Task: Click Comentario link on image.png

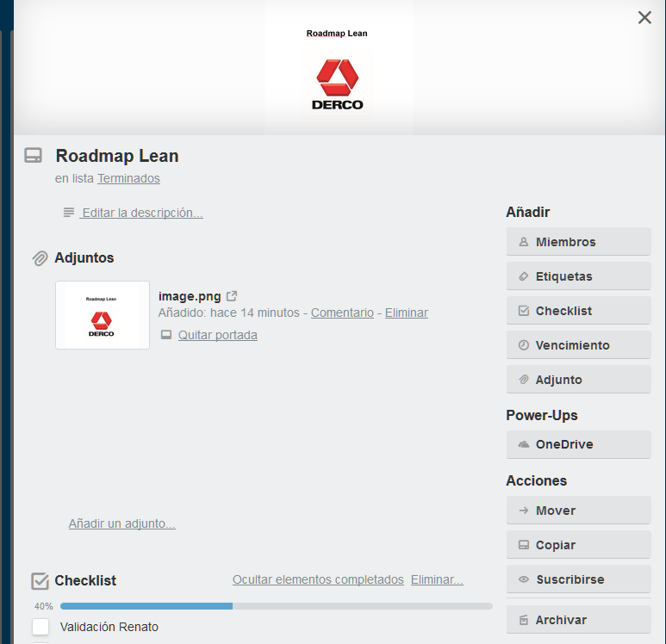Action: click(342, 313)
